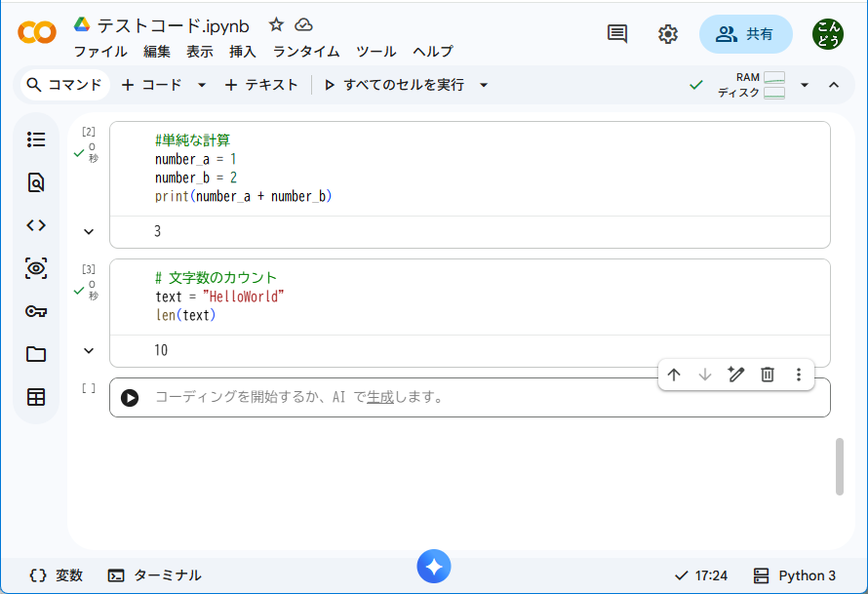Viewport: 868px width, 594px height.
Task: Click the RAM and ディスク resource indicator
Action: tap(751, 85)
